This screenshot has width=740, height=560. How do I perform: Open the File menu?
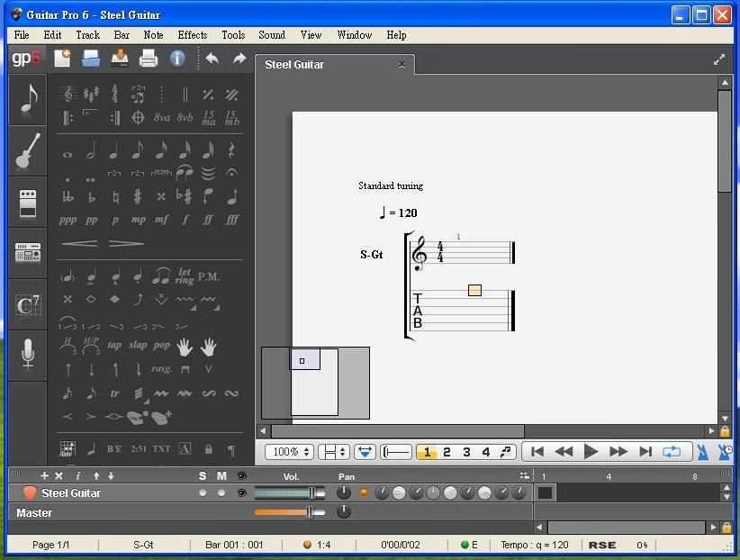pyautogui.click(x=22, y=35)
